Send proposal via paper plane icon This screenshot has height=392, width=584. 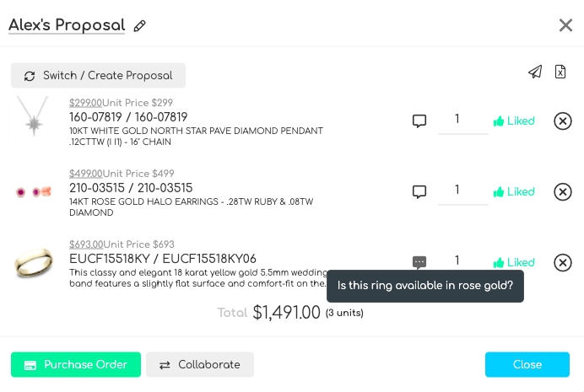pyautogui.click(x=535, y=72)
